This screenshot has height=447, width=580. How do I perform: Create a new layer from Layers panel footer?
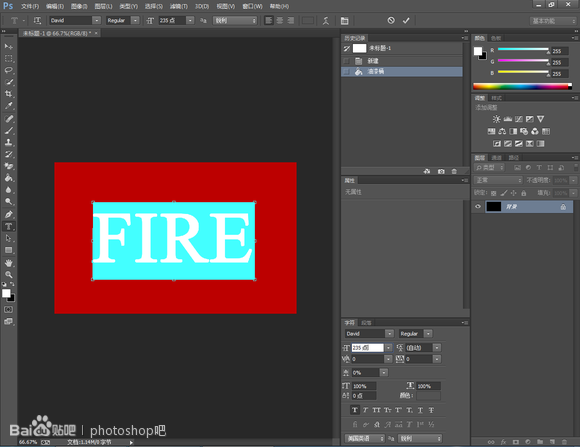pyautogui.click(x=552, y=442)
